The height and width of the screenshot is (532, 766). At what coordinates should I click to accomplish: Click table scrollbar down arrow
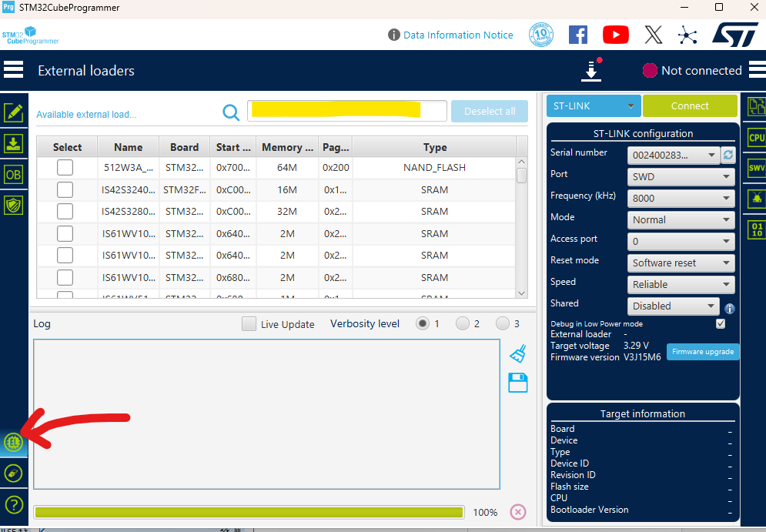(521, 293)
